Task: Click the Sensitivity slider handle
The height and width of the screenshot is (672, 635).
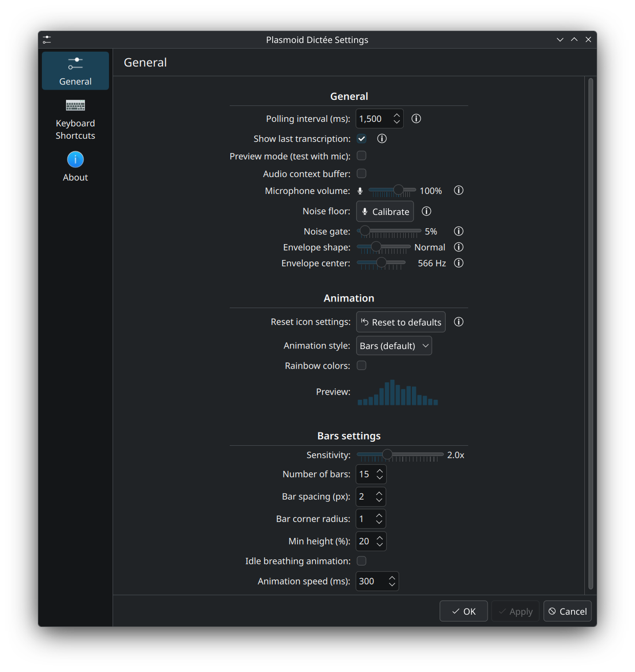Action: coord(387,454)
